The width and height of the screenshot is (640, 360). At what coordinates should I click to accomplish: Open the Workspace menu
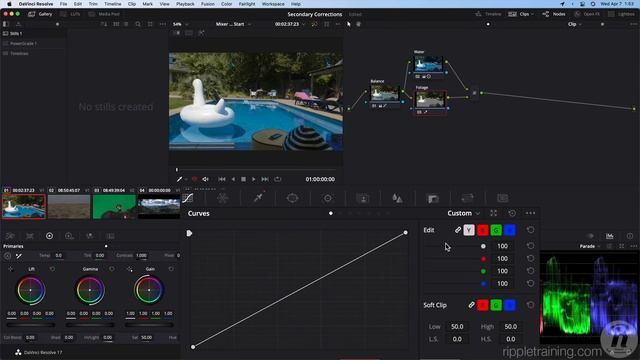click(273, 4)
